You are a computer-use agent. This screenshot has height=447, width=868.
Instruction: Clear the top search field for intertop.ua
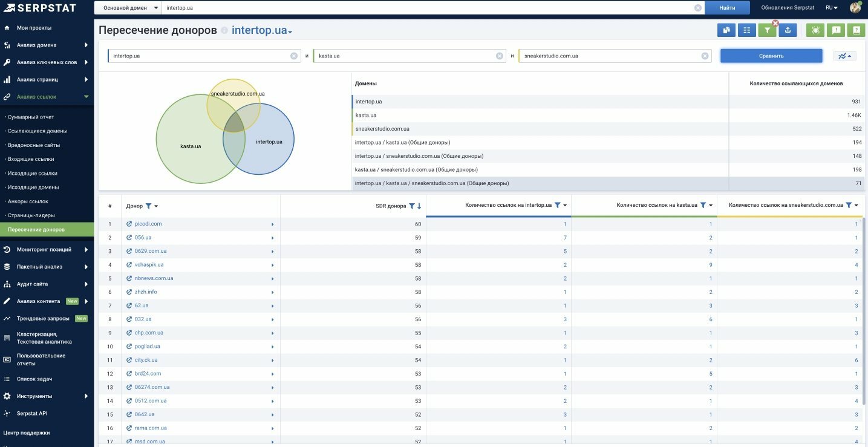(698, 8)
